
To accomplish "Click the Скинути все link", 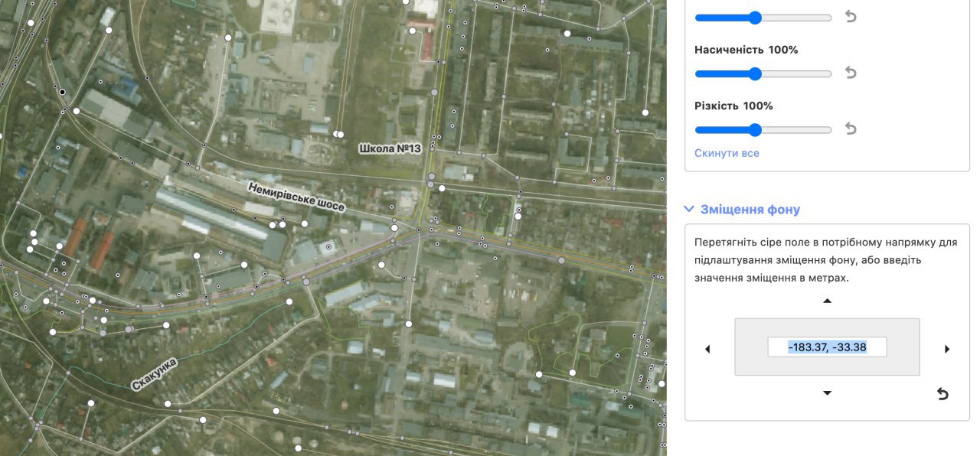I will (x=727, y=153).
